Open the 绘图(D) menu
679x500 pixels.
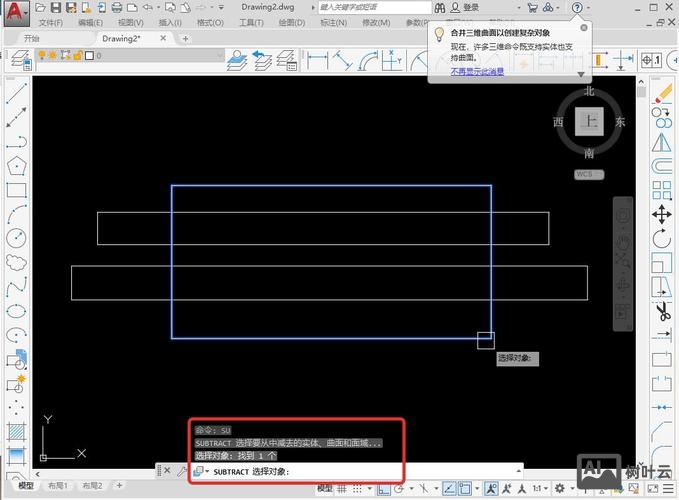(x=292, y=22)
